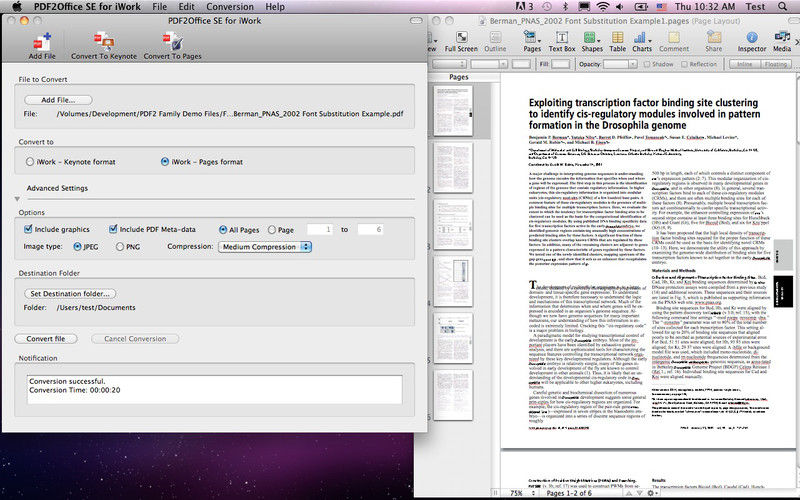Click the Cancel Conversion button
800x500 pixels.
click(135, 339)
